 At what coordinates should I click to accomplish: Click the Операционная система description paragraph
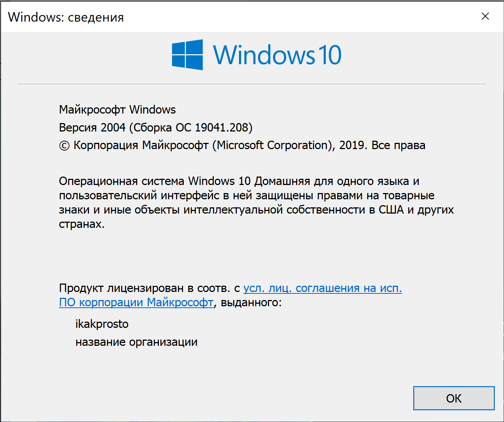(x=256, y=202)
